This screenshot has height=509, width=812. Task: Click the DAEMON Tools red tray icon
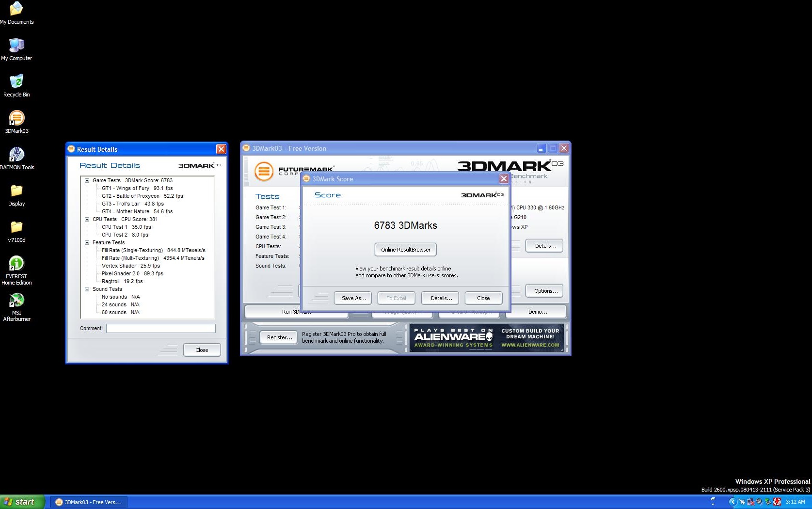[777, 502]
